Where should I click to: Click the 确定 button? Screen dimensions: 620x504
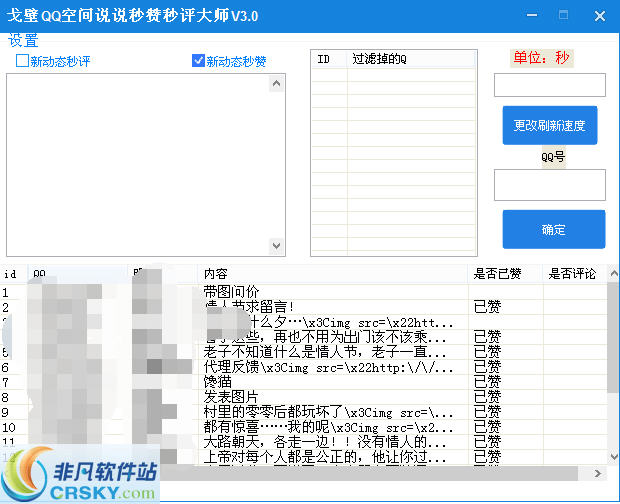554,229
